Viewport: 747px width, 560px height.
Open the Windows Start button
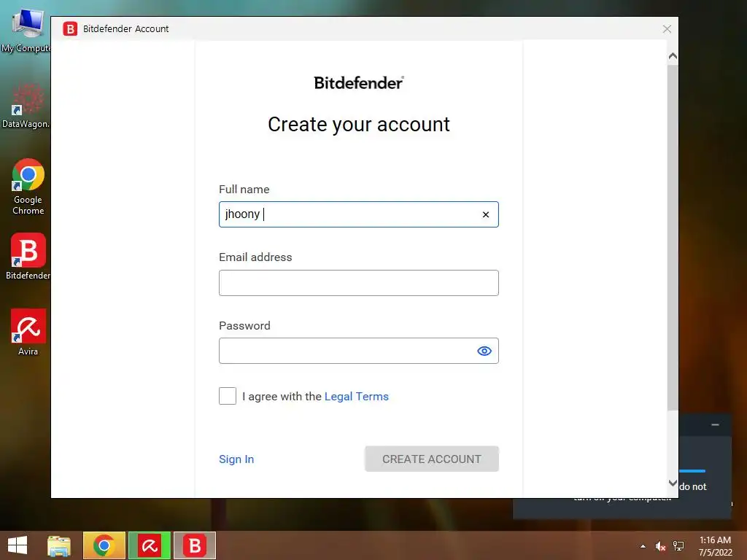[x=18, y=545]
